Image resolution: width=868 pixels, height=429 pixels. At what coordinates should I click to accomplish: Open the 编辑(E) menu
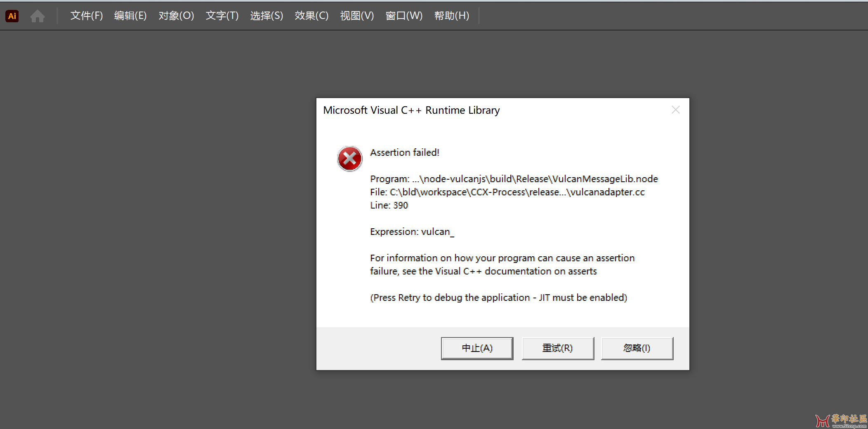click(130, 16)
